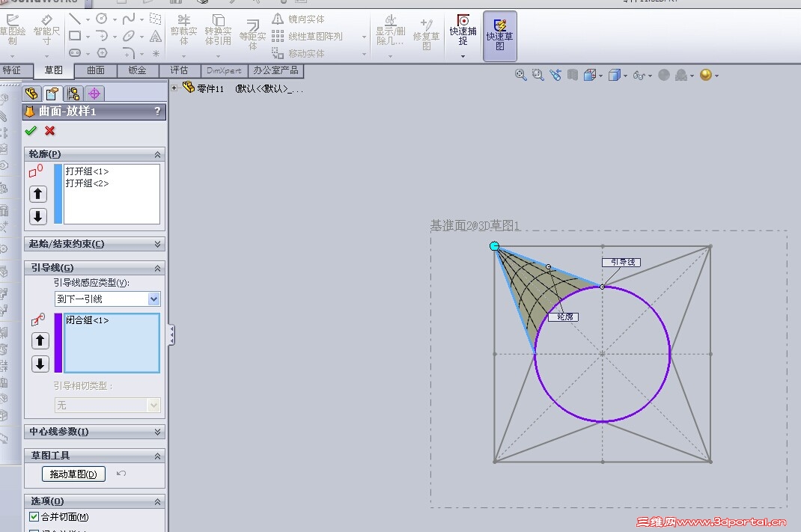
Task: Click Edit Appearance sphere icon
Action: pos(664,75)
